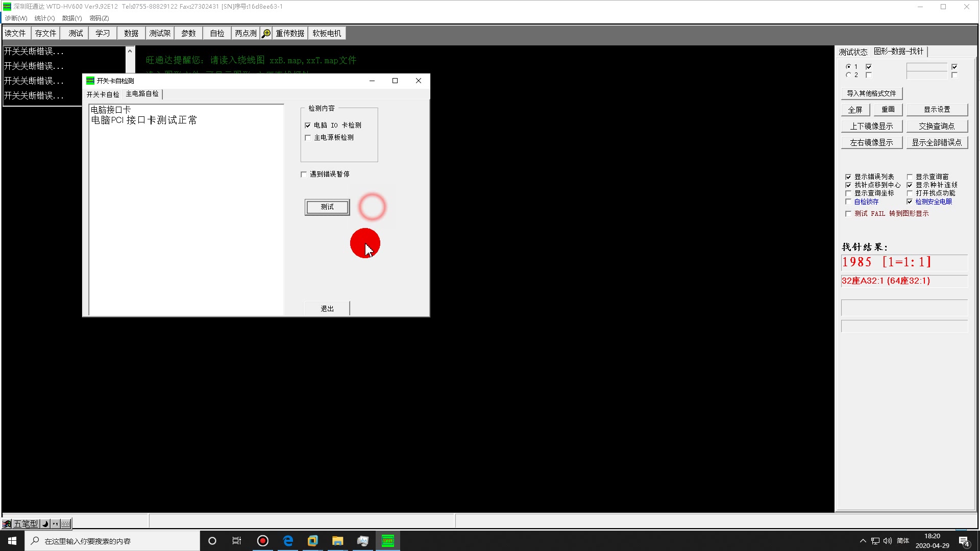This screenshot has width=980, height=551.
Task: Toggle the 检测安全电眼 checkbox
Action: pos(910,202)
